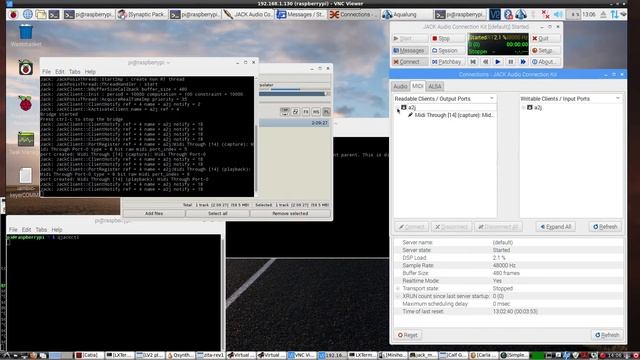Click Select all button in Aqualung playlist

click(x=218, y=213)
